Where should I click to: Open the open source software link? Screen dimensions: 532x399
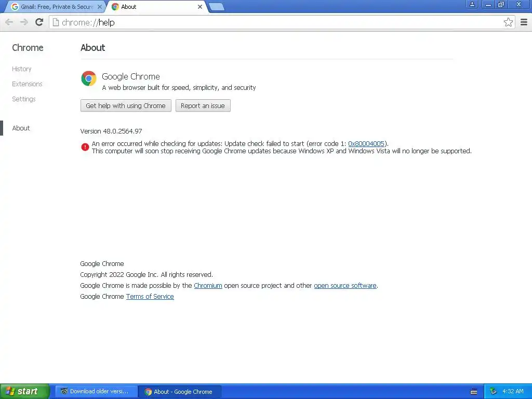tap(345, 286)
